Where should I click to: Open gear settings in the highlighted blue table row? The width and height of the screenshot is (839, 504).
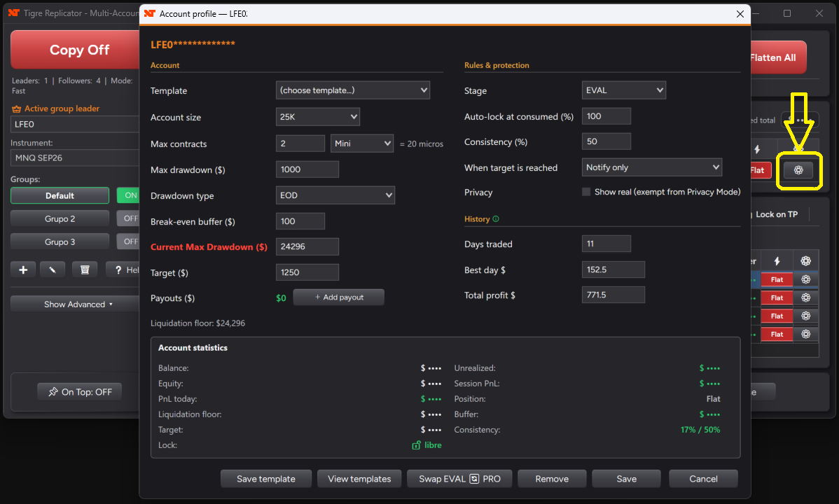coord(806,279)
